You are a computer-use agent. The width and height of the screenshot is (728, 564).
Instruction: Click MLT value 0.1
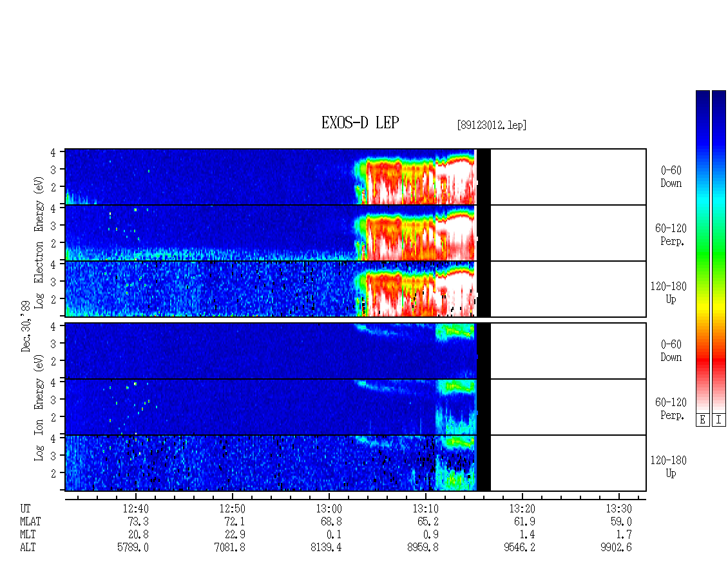(334, 535)
